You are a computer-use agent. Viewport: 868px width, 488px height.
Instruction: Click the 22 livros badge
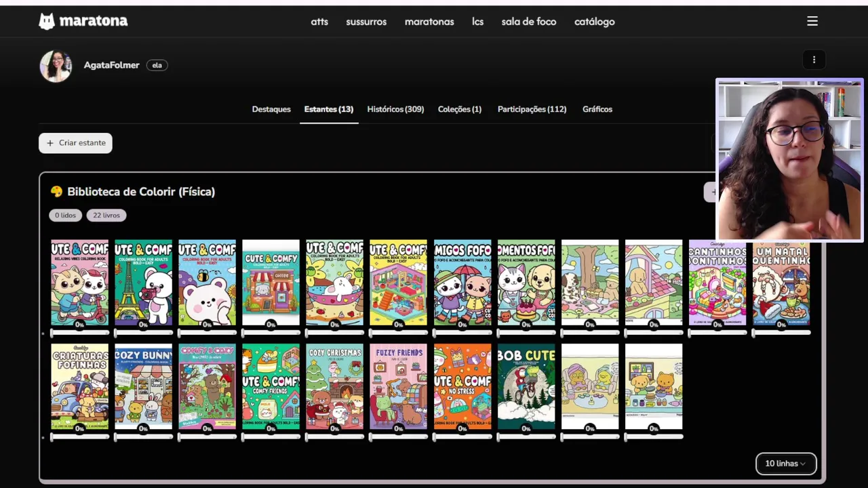(x=106, y=215)
